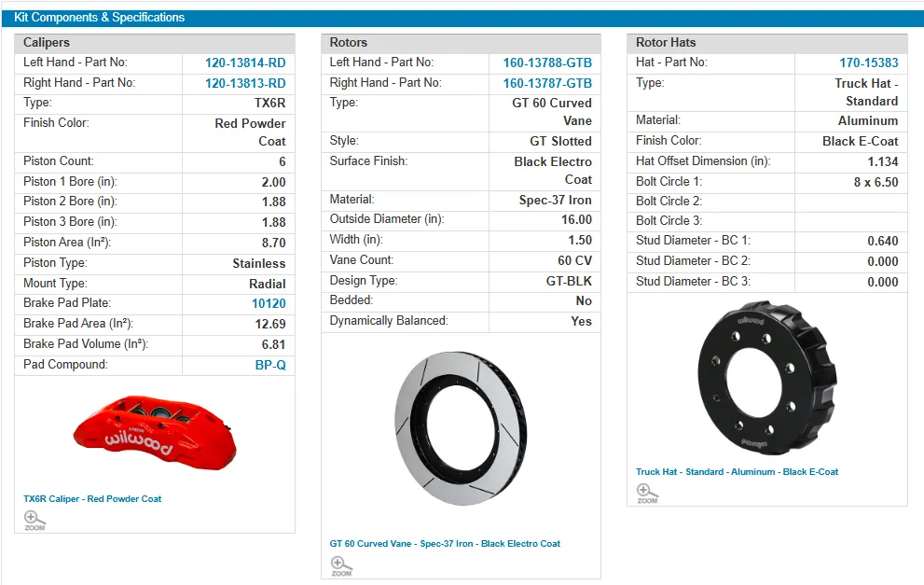Viewport: 924px width, 585px height.
Task: Click Piston Count value 6
Action: pyautogui.click(x=283, y=161)
